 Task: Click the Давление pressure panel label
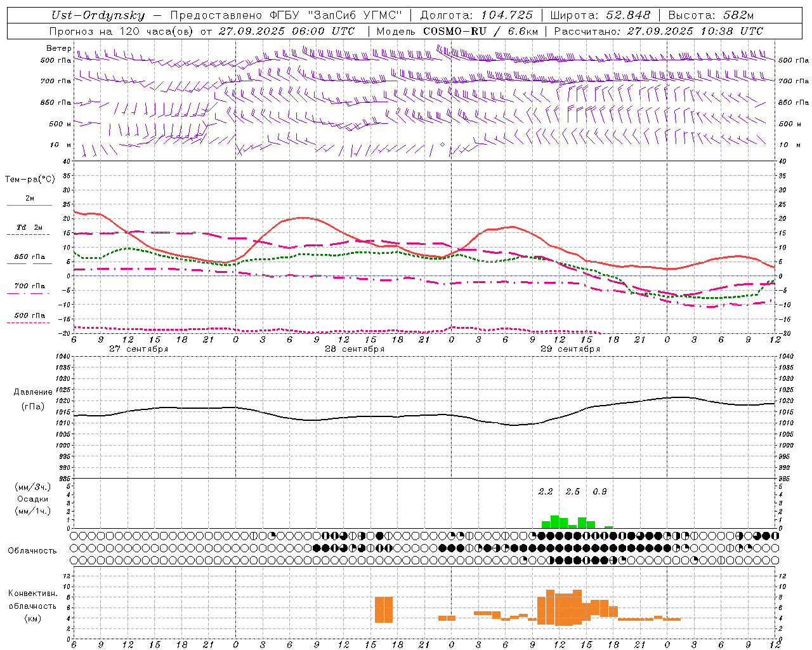coord(33,392)
